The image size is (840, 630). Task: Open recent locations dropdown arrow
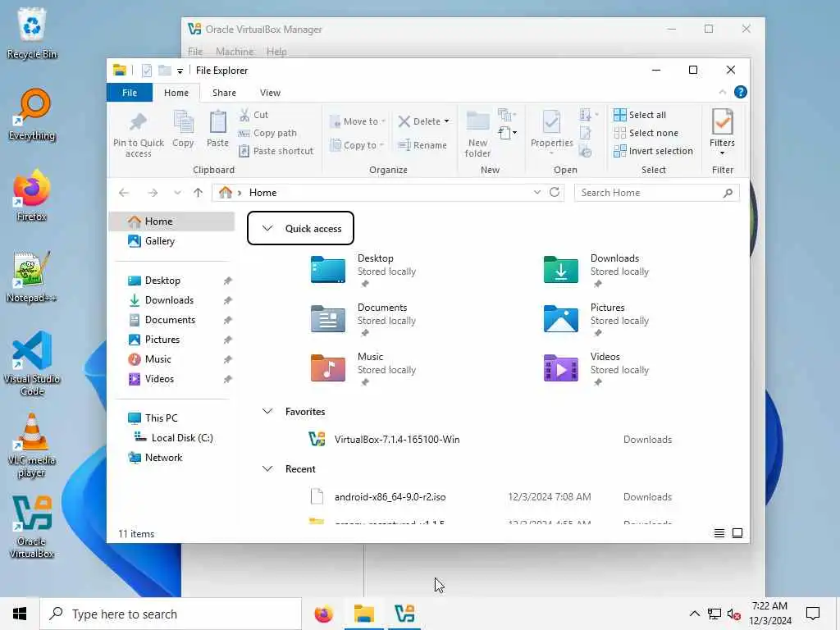click(x=177, y=193)
